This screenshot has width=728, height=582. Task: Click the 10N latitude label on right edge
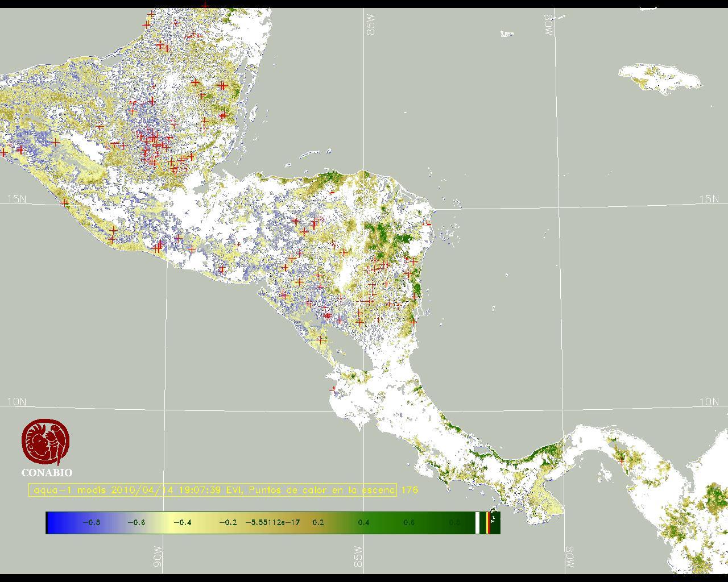point(709,402)
